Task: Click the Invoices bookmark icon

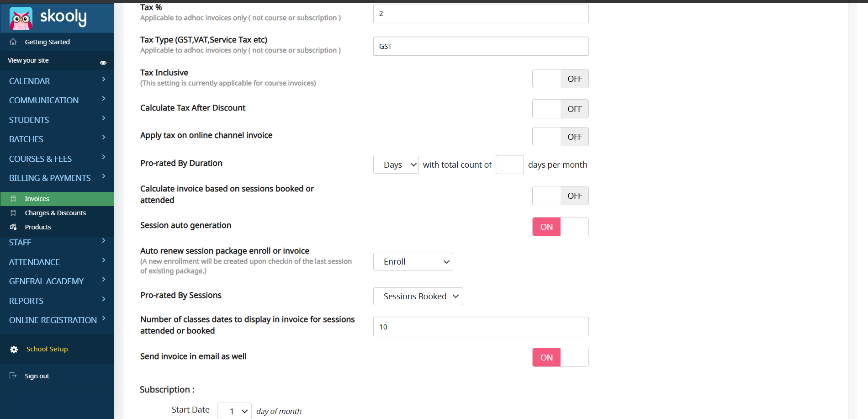Action: pos(13,199)
